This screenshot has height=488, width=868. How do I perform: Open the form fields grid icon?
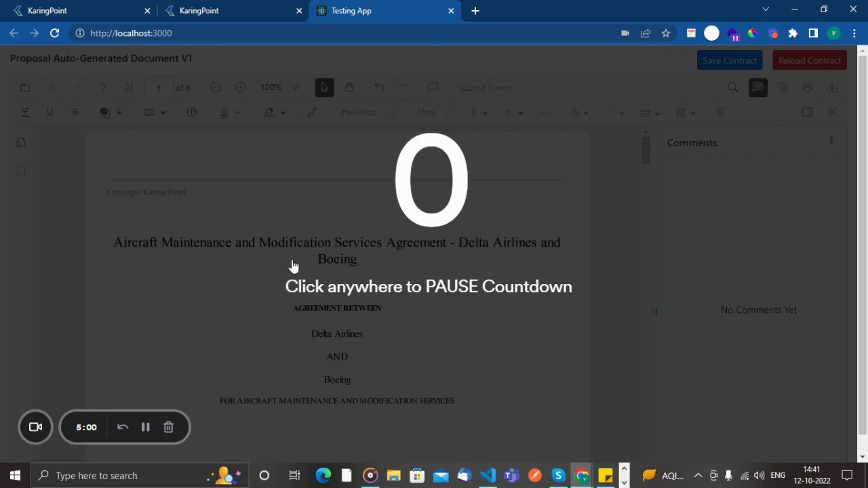[782, 87]
